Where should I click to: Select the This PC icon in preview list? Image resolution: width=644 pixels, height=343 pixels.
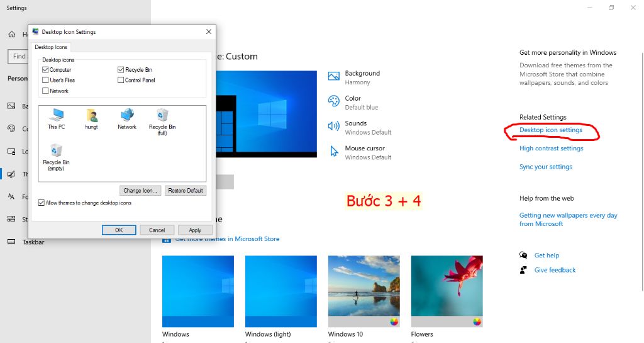tap(56, 119)
